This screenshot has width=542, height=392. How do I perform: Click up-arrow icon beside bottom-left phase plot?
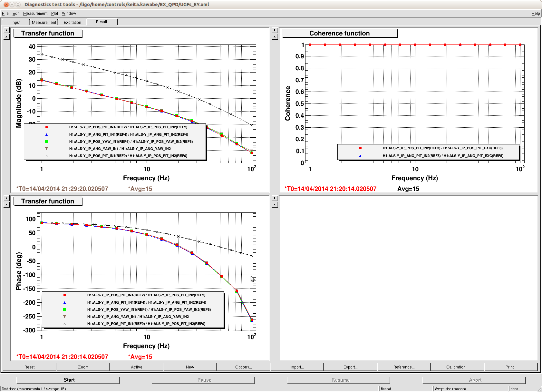tap(6, 205)
